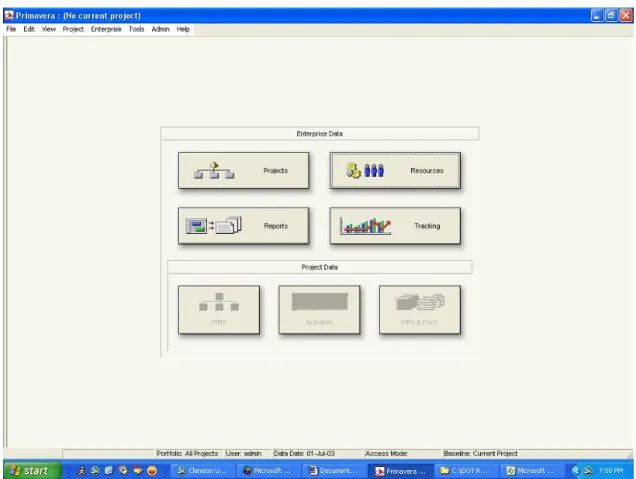Click the Primavera icon in the title bar
Image resolution: width=636 pixels, height=479 pixels.
[9, 15]
